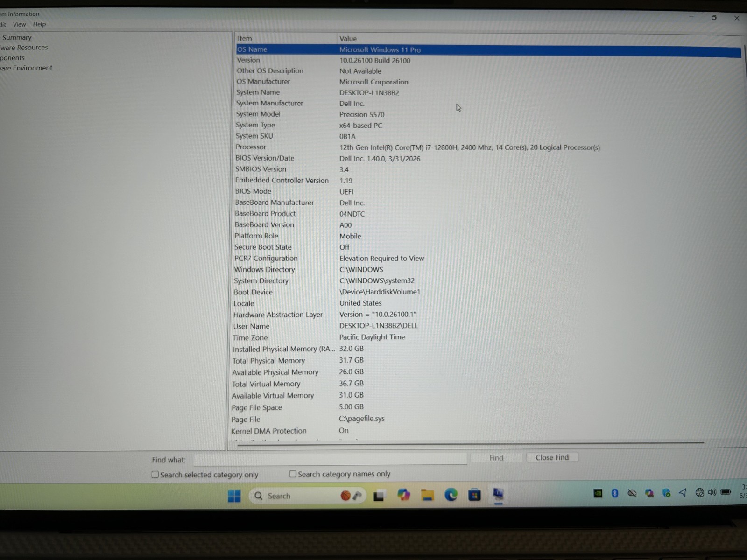Select the System SKU row
Image resolution: width=747 pixels, height=560 pixels.
click(x=488, y=136)
